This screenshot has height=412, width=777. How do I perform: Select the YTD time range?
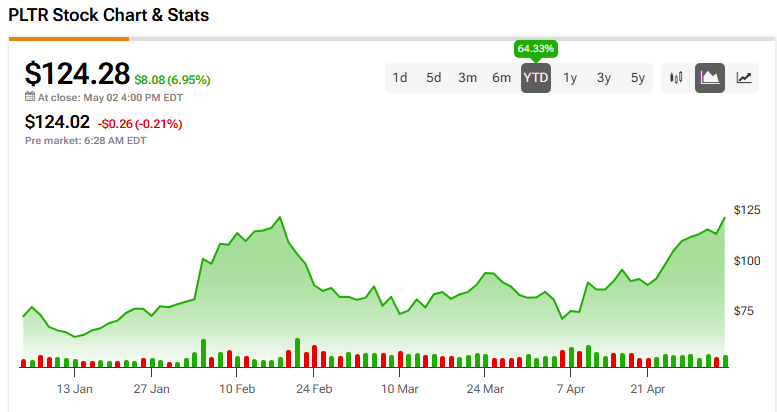coord(536,78)
